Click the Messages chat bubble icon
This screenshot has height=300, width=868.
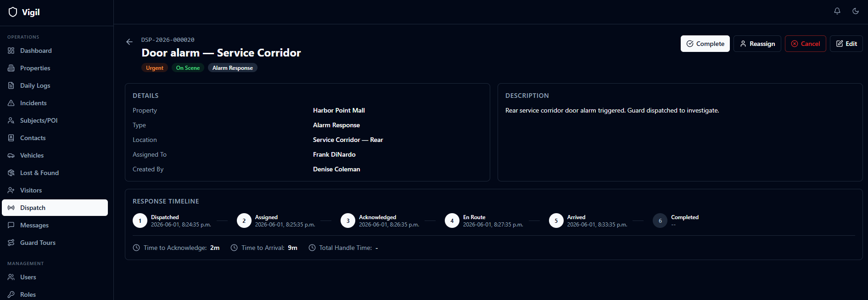(x=11, y=225)
